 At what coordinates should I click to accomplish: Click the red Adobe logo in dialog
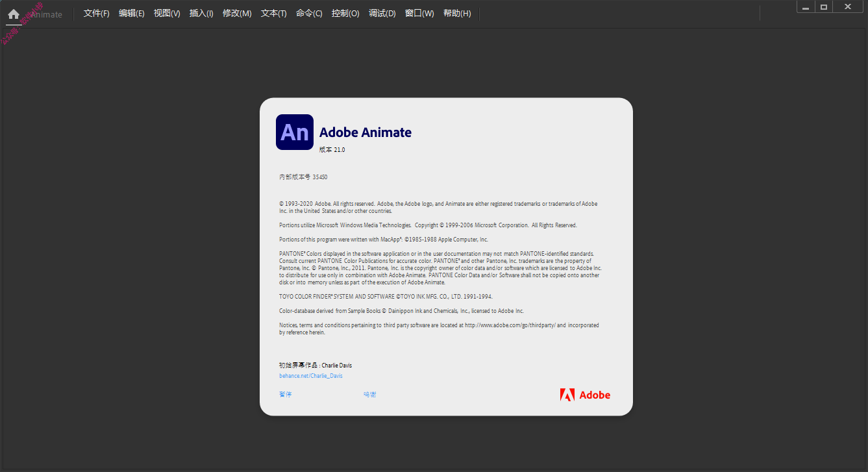coord(585,395)
